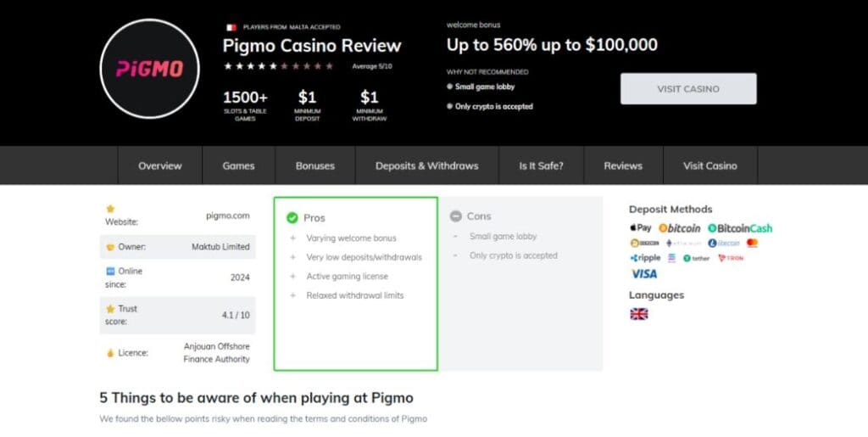Click the Malta flag icon
This screenshot has height=437, width=868.
231,27
